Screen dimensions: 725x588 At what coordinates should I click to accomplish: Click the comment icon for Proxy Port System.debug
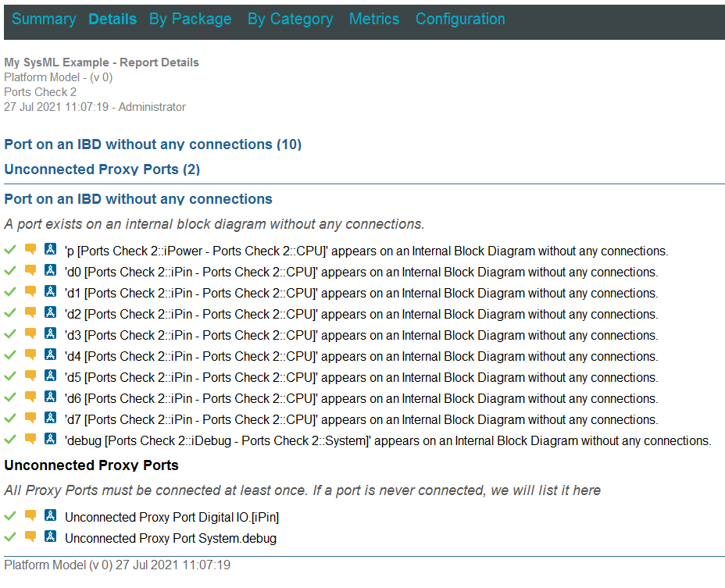pyautogui.click(x=30, y=537)
